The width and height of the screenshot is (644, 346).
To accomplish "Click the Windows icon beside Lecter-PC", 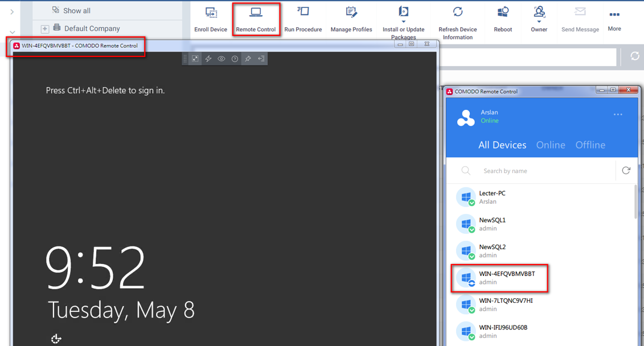I will point(466,197).
